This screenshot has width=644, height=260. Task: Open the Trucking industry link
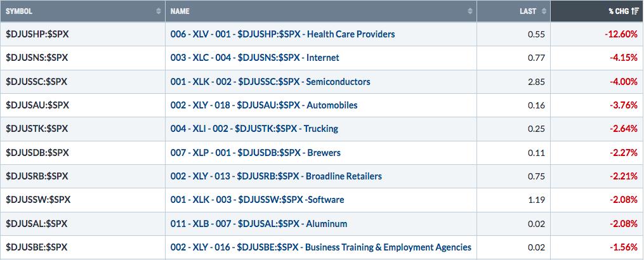[x=254, y=129]
